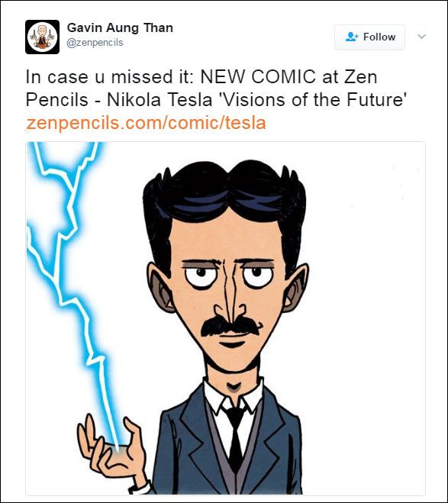448x503 pixels.
Task: Open the Zen Pencils profile avatar
Action: point(42,37)
